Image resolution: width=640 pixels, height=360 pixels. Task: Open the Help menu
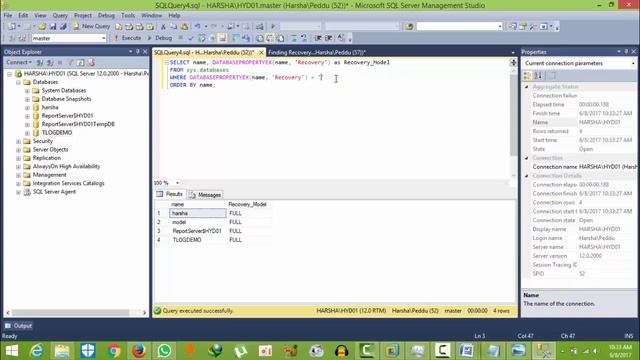(174, 15)
